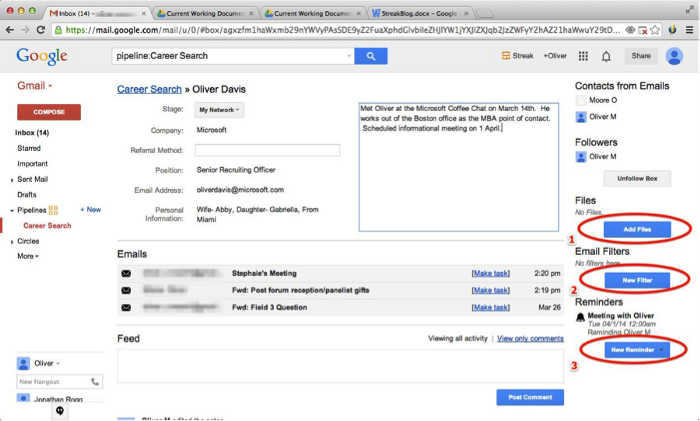Open Chrome menu hamburger icon
This screenshot has width=700, height=421.
tap(689, 30)
